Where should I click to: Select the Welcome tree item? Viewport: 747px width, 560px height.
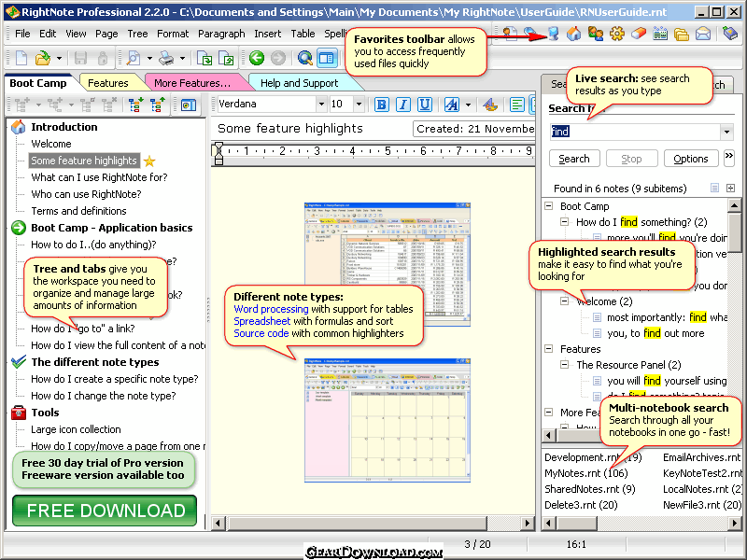click(x=51, y=144)
